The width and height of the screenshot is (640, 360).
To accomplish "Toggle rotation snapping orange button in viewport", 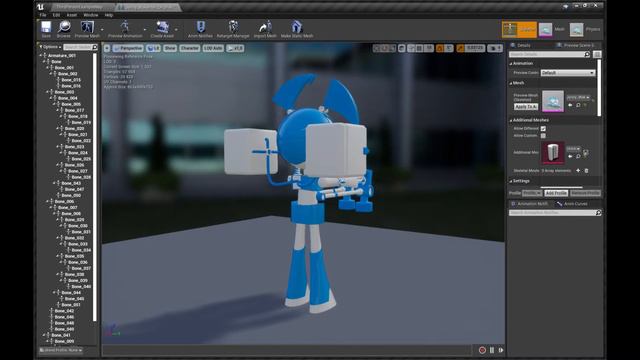I will click(x=440, y=48).
